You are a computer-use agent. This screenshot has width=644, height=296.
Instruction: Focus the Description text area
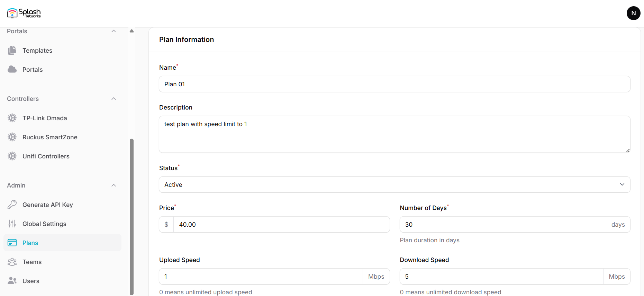pyautogui.click(x=394, y=134)
